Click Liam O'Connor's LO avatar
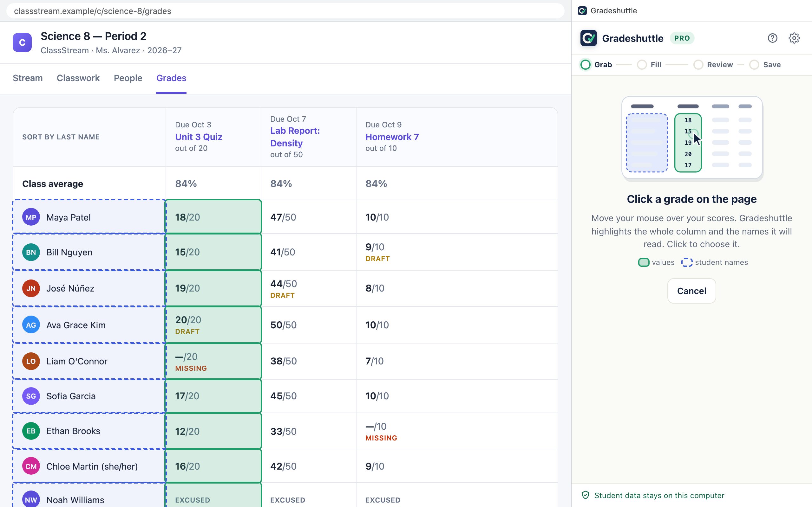Image resolution: width=812 pixels, height=507 pixels. coord(31,361)
